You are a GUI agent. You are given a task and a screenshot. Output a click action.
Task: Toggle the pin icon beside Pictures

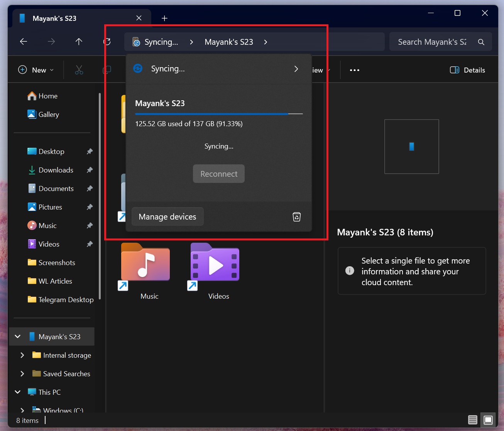pos(90,207)
